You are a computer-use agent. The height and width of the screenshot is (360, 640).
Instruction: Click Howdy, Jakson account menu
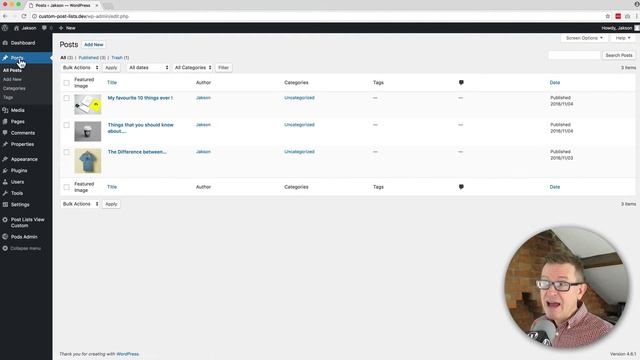[620, 28]
